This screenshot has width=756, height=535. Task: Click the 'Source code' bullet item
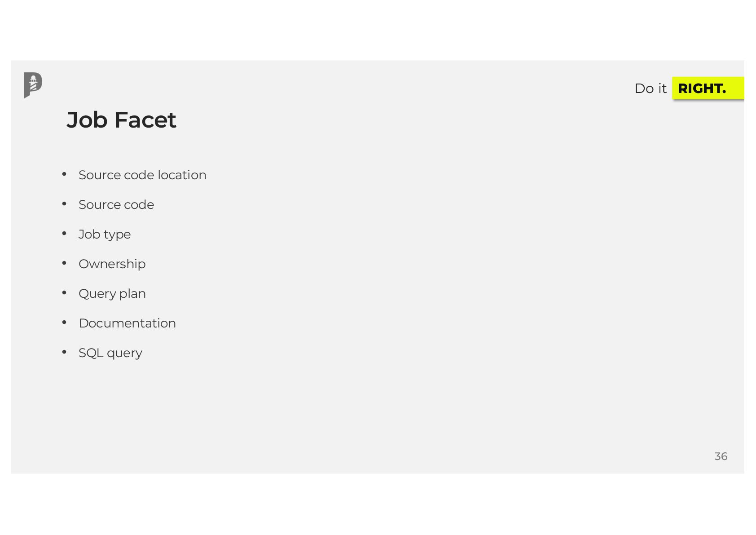(x=116, y=204)
